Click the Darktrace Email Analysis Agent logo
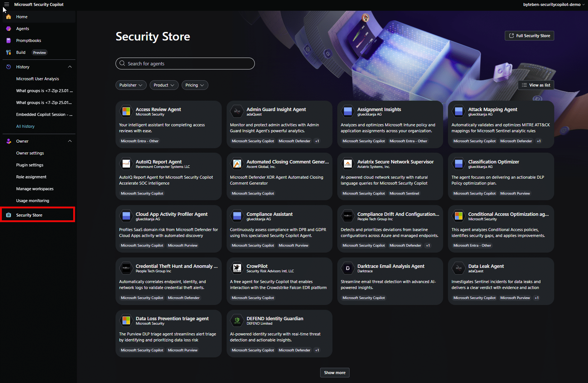 pos(348,268)
